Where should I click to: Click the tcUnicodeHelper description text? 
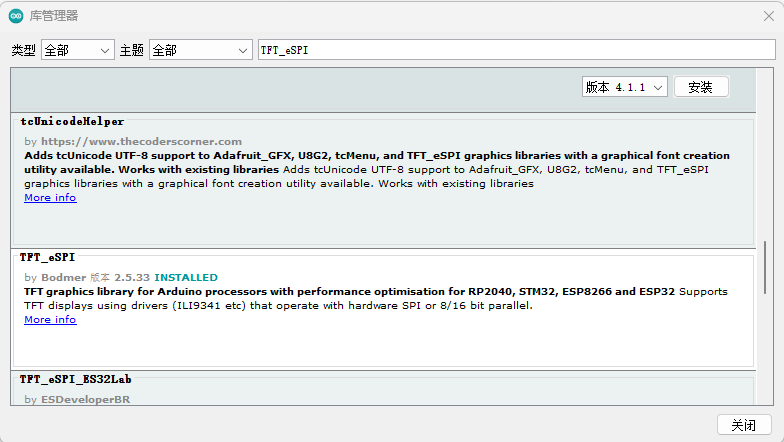376,170
